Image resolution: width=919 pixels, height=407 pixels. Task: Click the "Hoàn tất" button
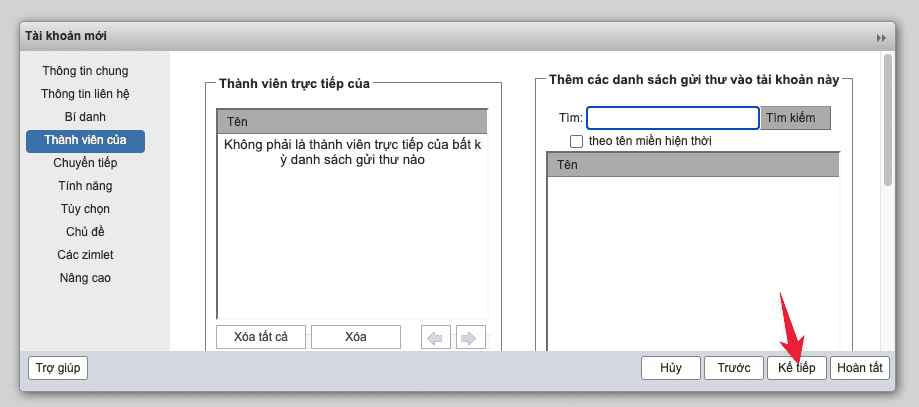860,368
